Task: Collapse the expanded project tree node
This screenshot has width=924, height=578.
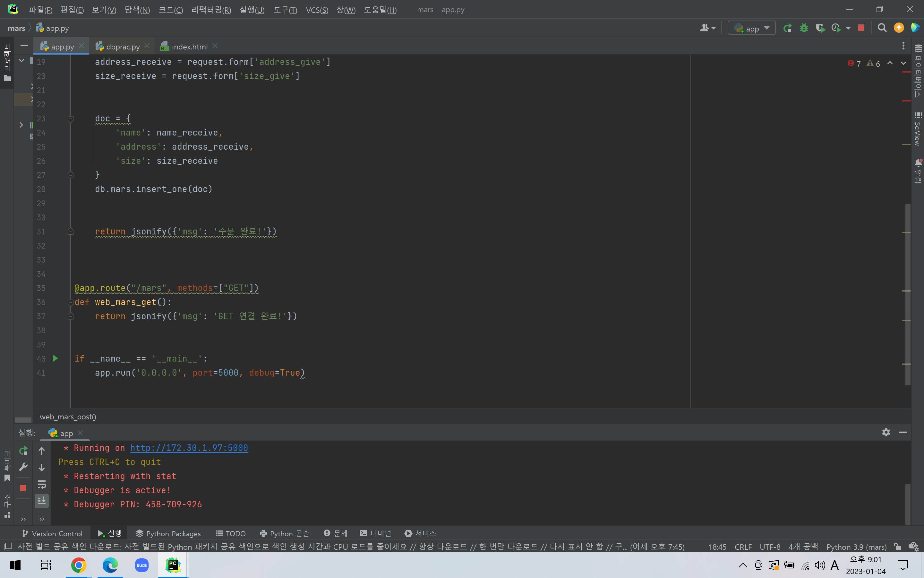Action: pyautogui.click(x=21, y=61)
